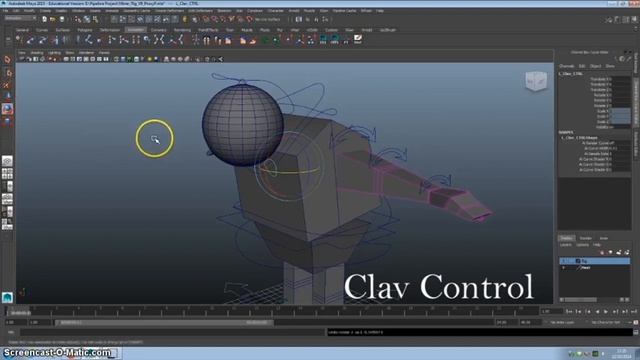This screenshot has width=640, height=360.
Task: Create layer from selected objects icon
Action: (627, 252)
